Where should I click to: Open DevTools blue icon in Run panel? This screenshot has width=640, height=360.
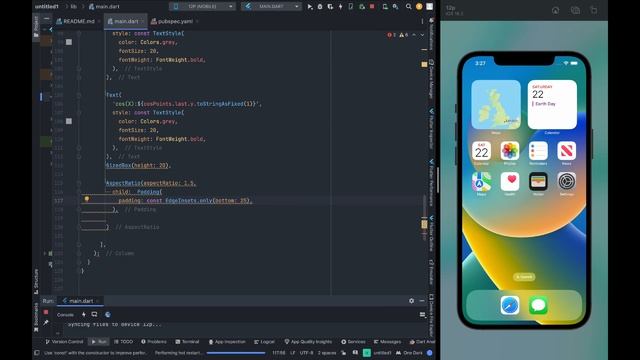(x=108, y=314)
